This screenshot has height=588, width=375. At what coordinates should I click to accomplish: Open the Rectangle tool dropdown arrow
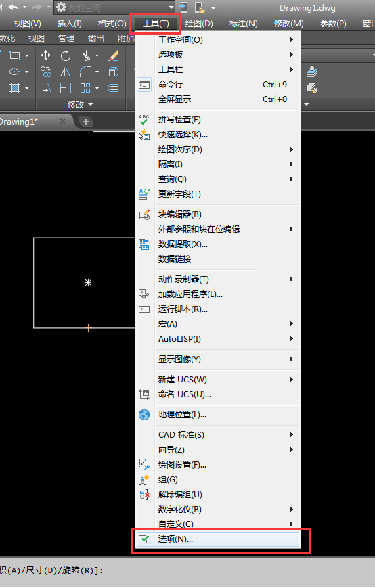[x=26, y=55]
